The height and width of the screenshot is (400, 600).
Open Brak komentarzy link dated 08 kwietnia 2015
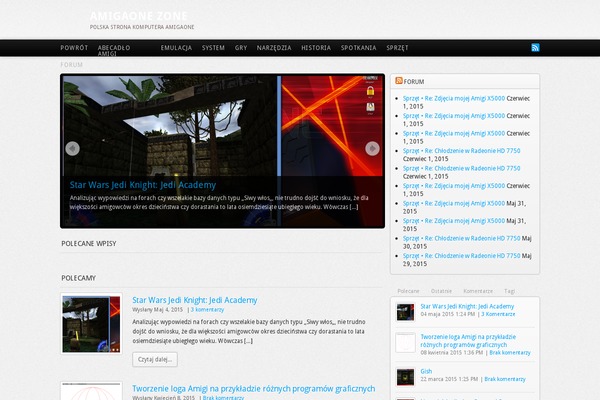point(510,353)
